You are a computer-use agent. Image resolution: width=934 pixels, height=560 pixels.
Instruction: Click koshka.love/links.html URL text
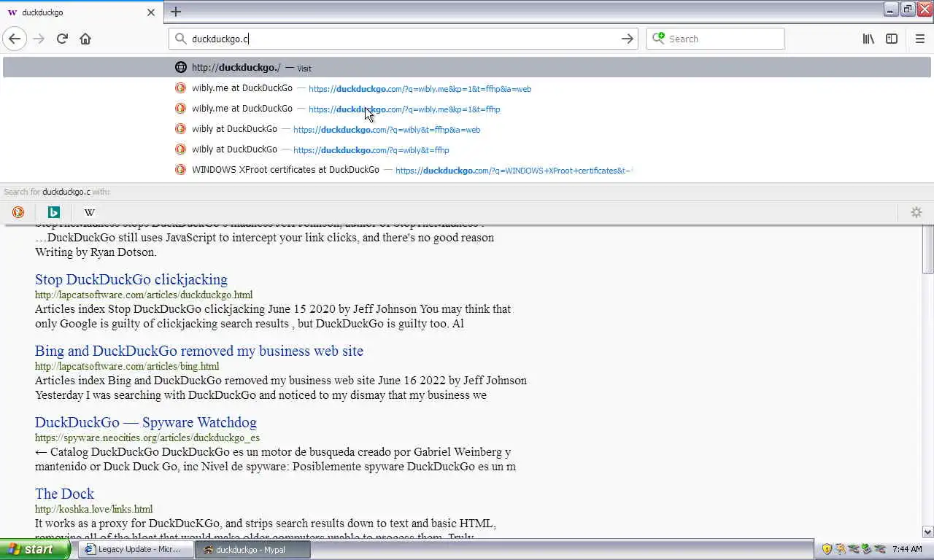94,509
